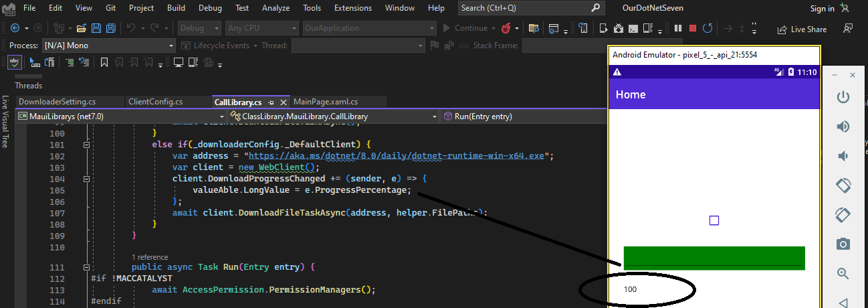Open the Android device manager phone icon

(603, 29)
